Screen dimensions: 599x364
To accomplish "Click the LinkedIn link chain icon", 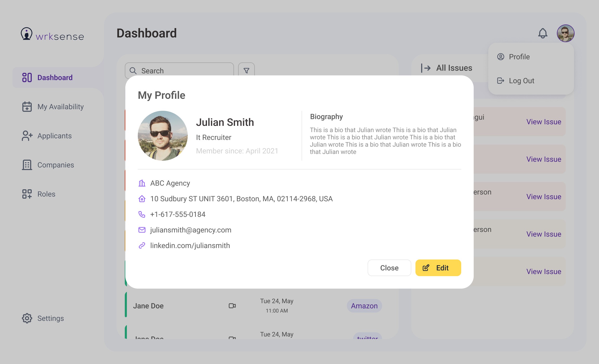I will click(142, 245).
